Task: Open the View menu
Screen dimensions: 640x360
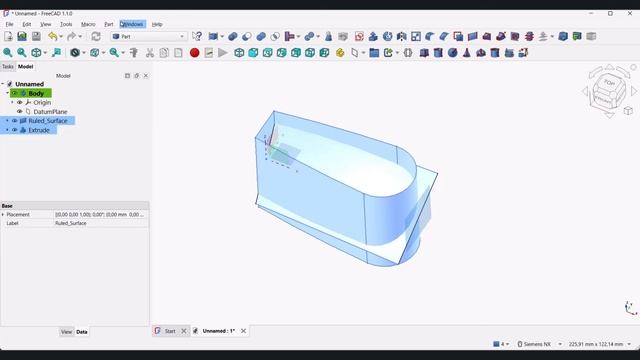Action: pos(46,24)
